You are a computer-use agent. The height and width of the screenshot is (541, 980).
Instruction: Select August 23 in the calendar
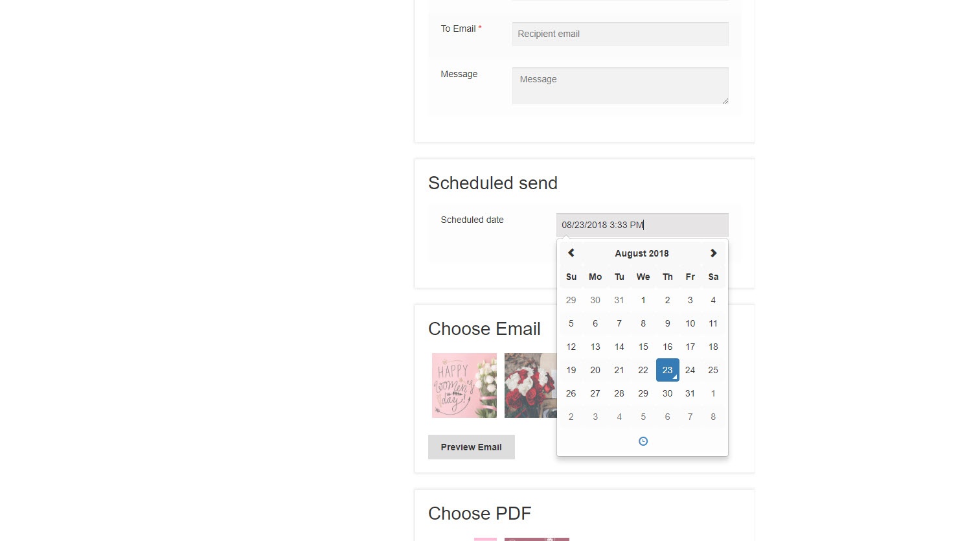coord(667,370)
